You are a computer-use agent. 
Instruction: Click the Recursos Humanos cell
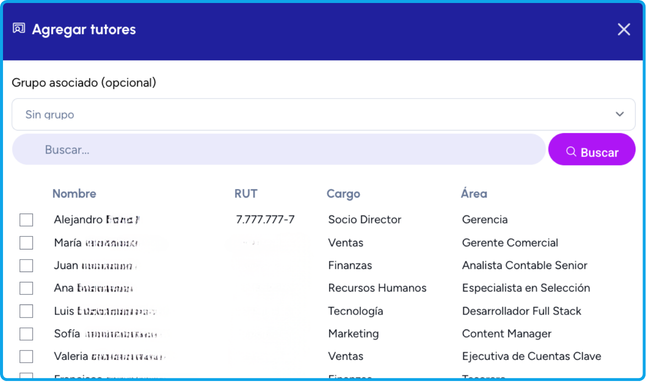click(x=377, y=288)
